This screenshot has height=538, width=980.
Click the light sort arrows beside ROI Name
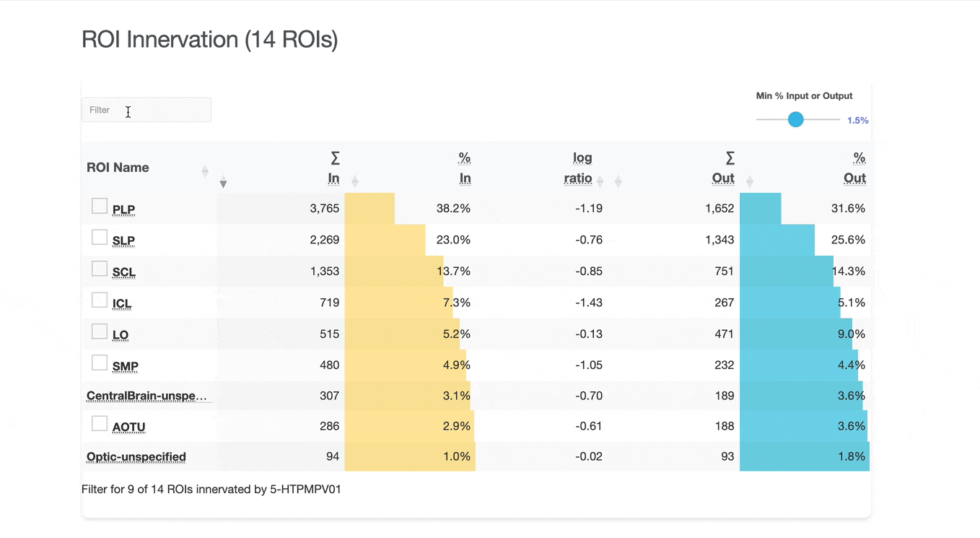coord(205,171)
